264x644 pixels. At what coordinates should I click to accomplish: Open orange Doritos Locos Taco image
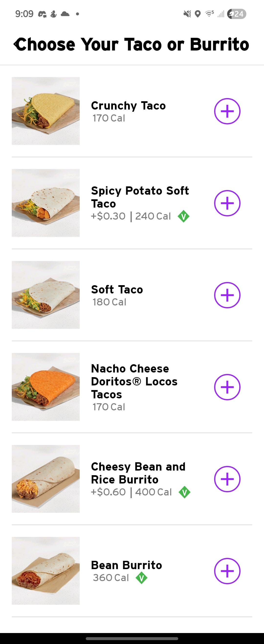coord(45,387)
